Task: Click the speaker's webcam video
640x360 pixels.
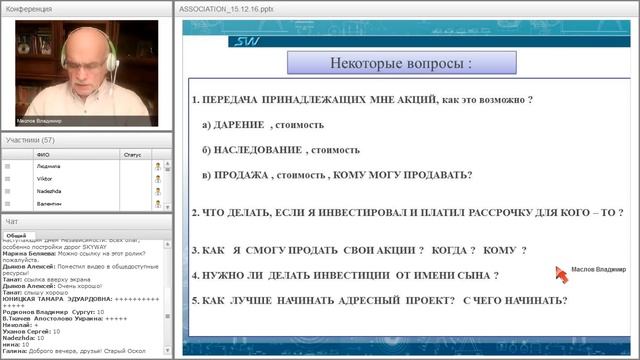Action: pos(87,73)
